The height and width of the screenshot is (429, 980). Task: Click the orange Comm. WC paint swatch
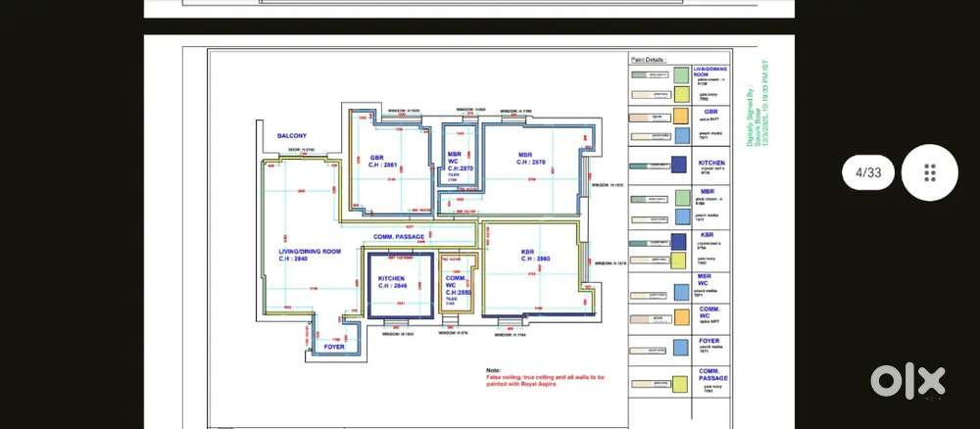coord(679,317)
